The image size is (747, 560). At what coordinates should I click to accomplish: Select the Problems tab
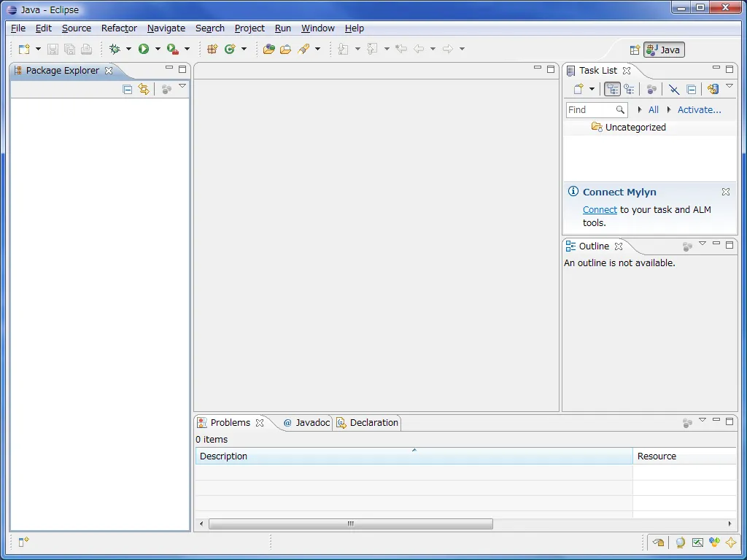(x=230, y=423)
